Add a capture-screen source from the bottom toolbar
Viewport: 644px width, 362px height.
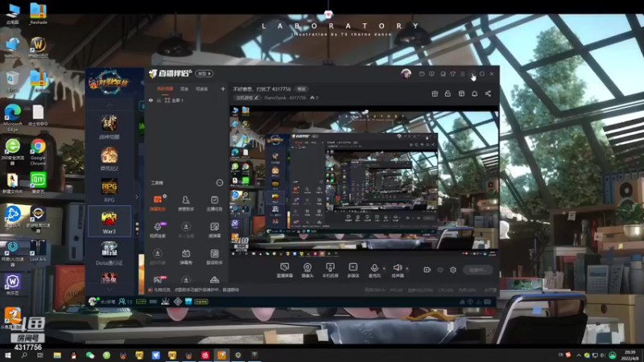pos(284,270)
